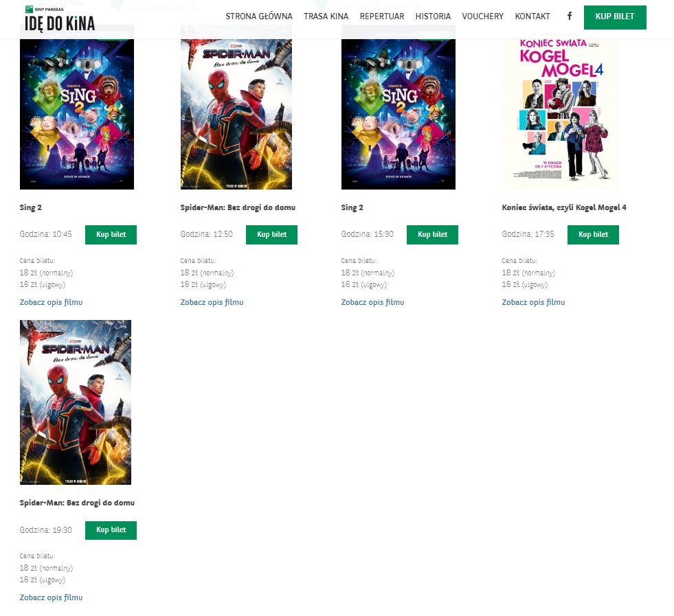
Task: Open Repertuar menu item
Action: [x=382, y=16]
